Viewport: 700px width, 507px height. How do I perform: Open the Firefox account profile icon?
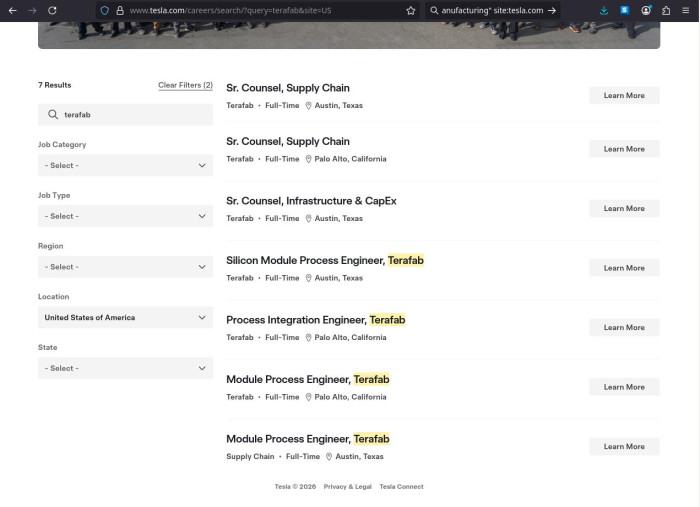(646, 10)
